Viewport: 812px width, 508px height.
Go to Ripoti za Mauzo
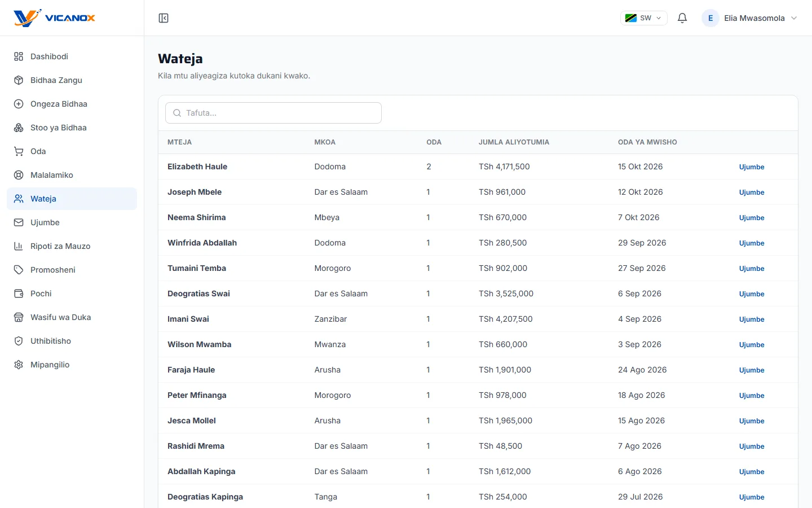click(72, 246)
